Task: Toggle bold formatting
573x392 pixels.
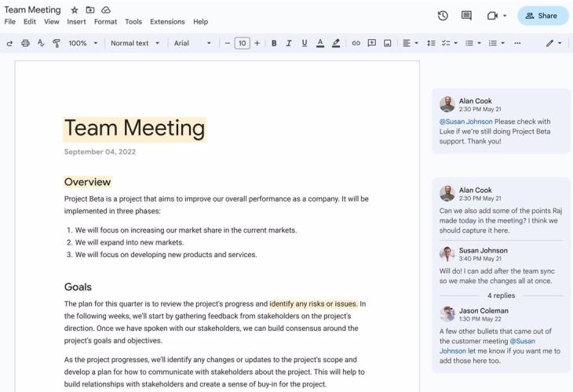Action: coord(274,43)
